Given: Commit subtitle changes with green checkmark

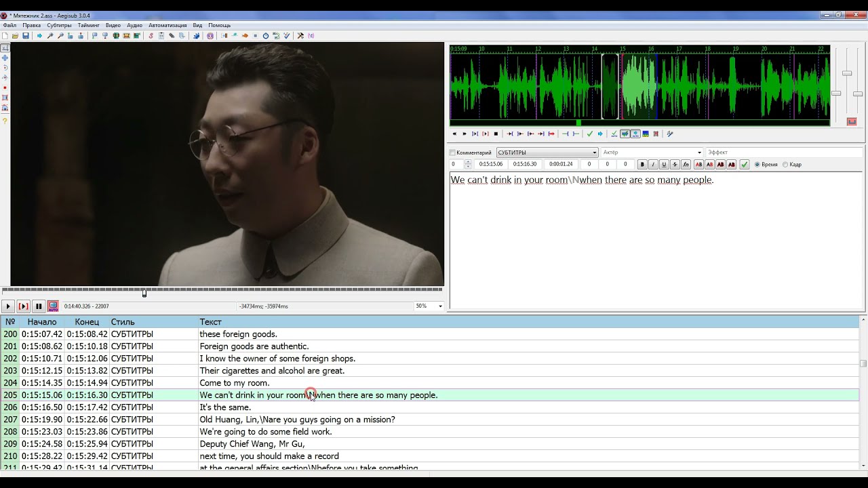Looking at the screenshot, I should click(x=745, y=165).
